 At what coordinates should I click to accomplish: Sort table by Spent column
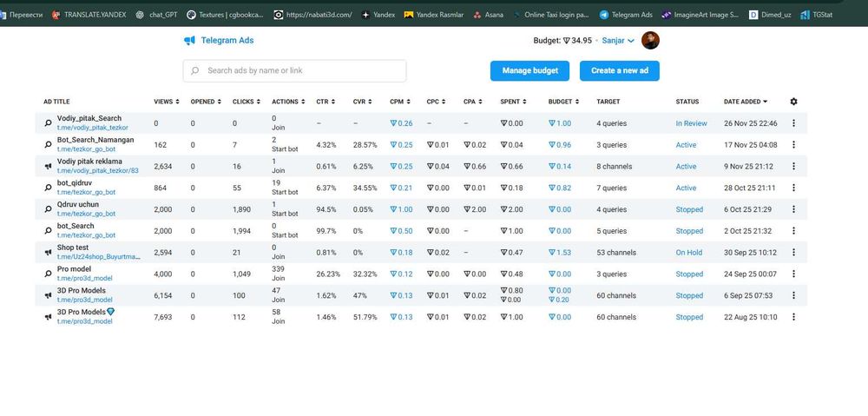[x=513, y=102]
